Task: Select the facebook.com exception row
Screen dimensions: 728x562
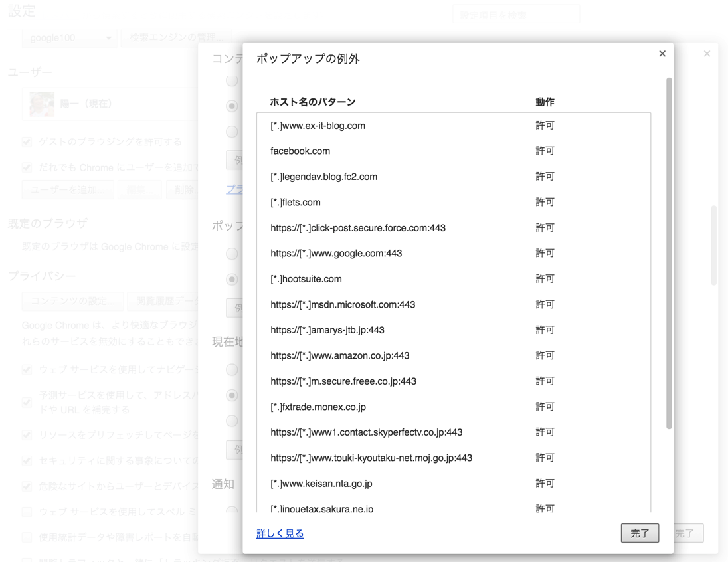Action: tap(454, 151)
